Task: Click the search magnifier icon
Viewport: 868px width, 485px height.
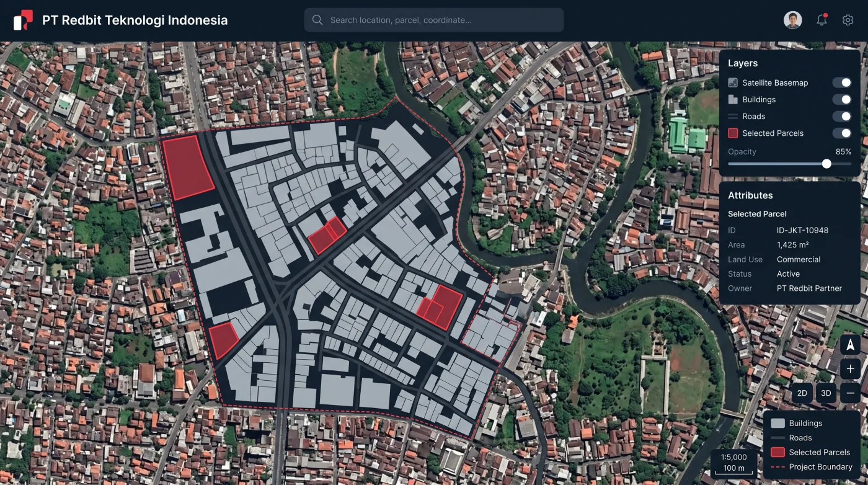Action: pyautogui.click(x=317, y=20)
